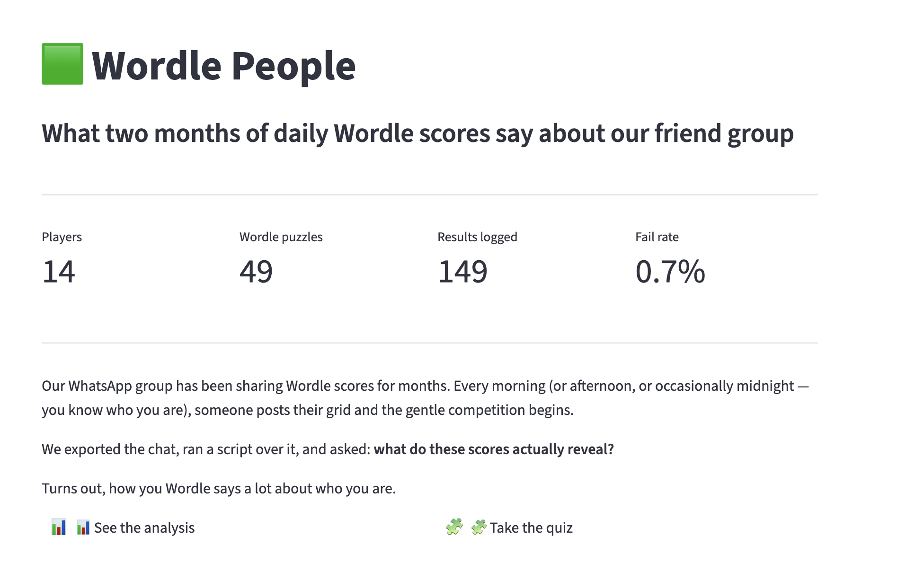Click the Results logged stat label
The width and height of the screenshot is (924, 580).
click(x=477, y=237)
